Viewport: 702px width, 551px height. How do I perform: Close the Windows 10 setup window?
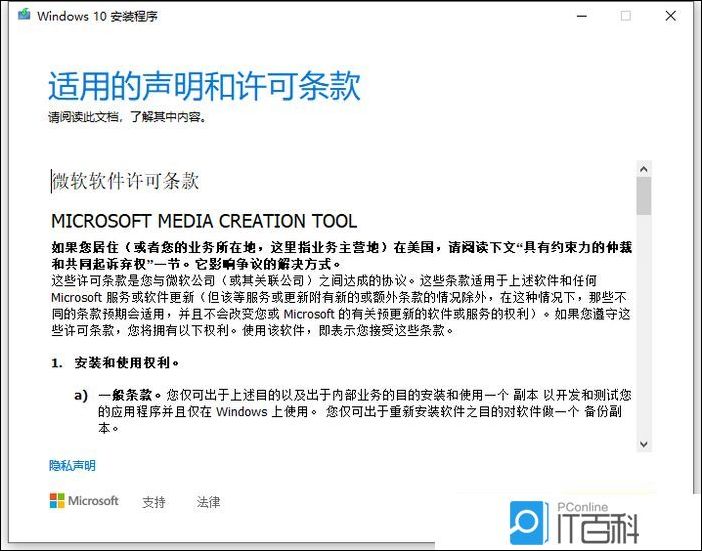[x=670, y=16]
